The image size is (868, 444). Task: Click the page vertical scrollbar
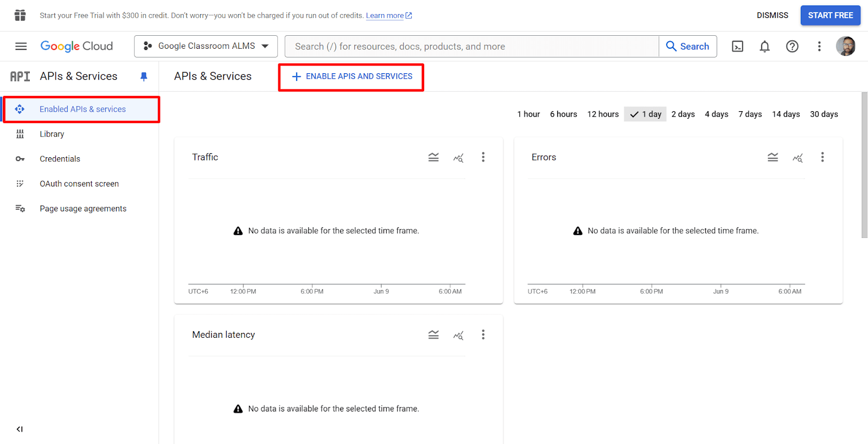(864, 165)
